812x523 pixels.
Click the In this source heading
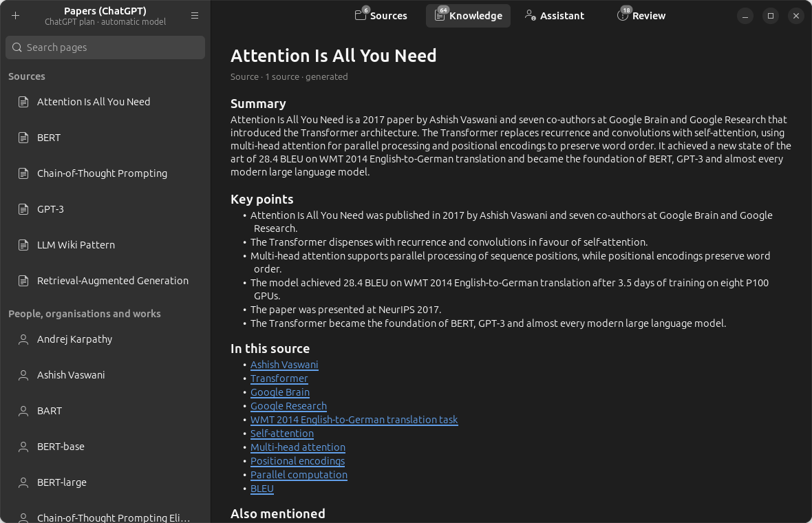(270, 349)
